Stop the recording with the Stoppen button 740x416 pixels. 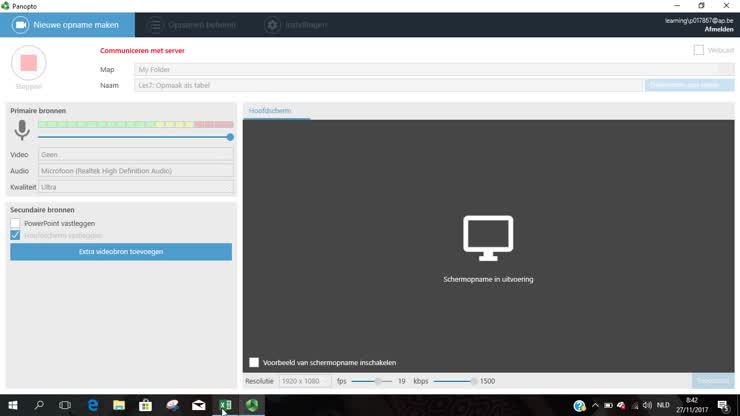coord(29,63)
